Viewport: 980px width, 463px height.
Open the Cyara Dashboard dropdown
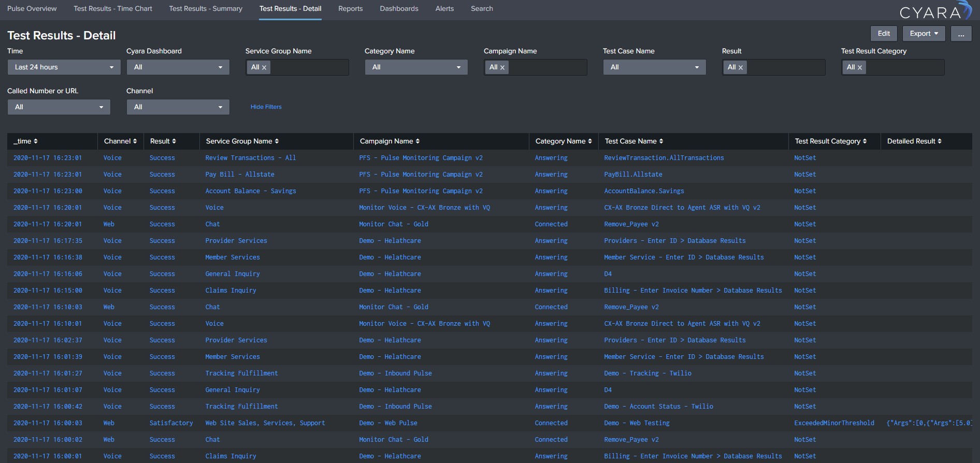(x=178, y=67)
